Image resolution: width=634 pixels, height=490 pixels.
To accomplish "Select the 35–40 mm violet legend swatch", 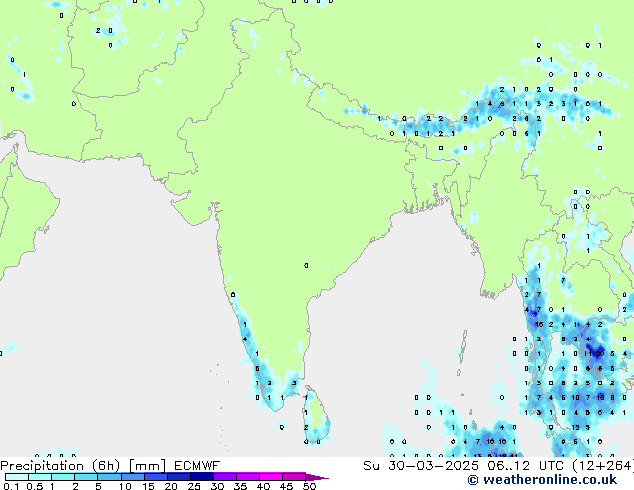I will pyautogui.click(x=247, y=477).
